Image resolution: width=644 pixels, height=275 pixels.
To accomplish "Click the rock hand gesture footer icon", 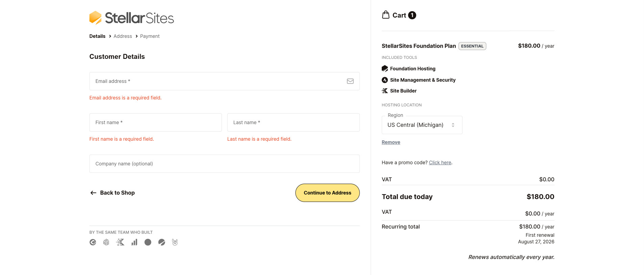I will tap(175, 242).
